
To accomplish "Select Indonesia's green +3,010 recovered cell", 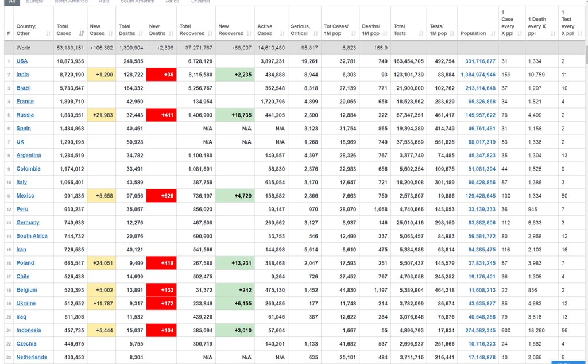I will 235,330.
